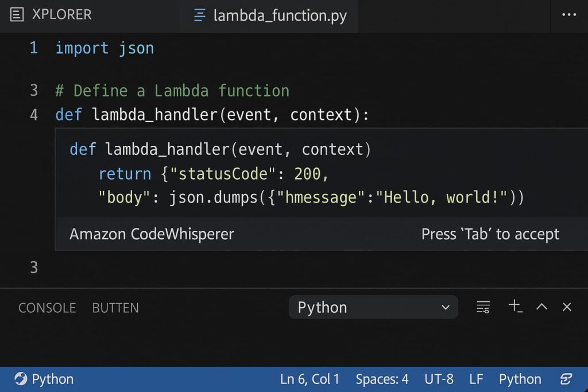
Task: Click the clear/filter list icon in panel toolbar
Action: 483,307
